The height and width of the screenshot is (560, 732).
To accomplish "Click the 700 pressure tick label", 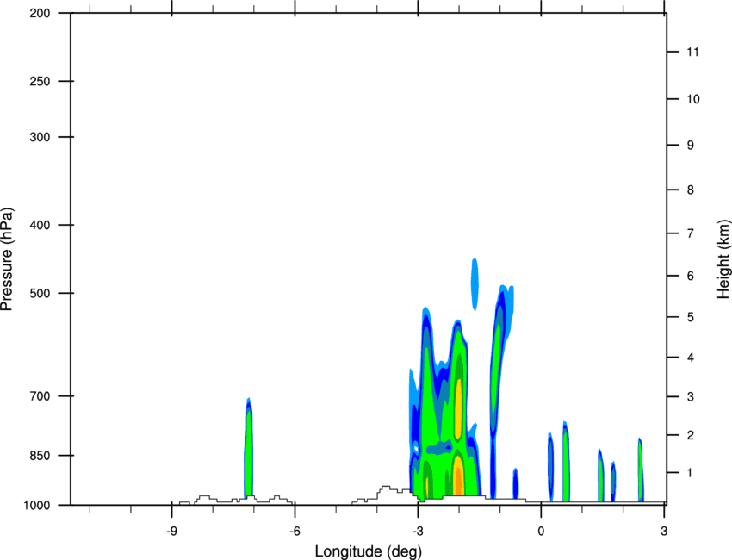I will 40,396.
